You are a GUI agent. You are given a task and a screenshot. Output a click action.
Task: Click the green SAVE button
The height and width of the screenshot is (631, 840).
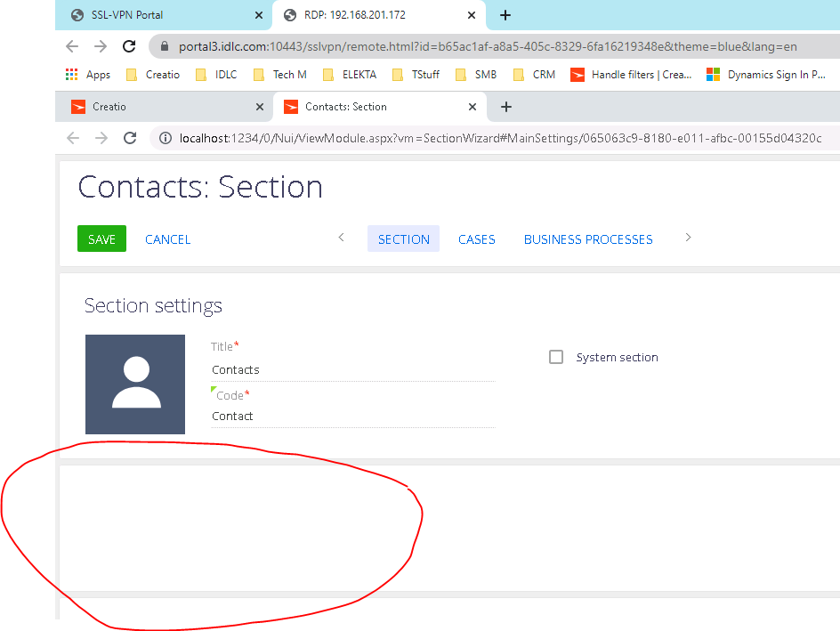coord(101,239)
